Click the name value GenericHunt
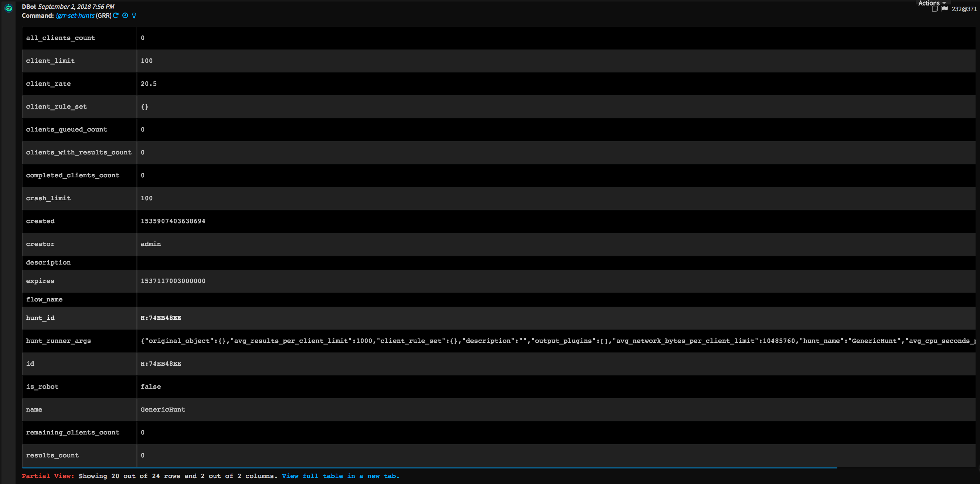Viewport: 980px width, 484px height. tap(163, 409)
